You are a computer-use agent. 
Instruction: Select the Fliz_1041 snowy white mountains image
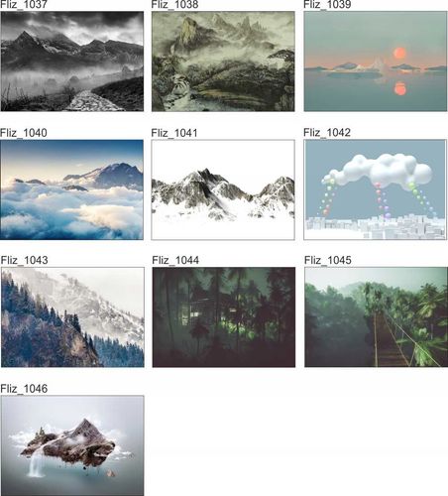click(223, 189)
